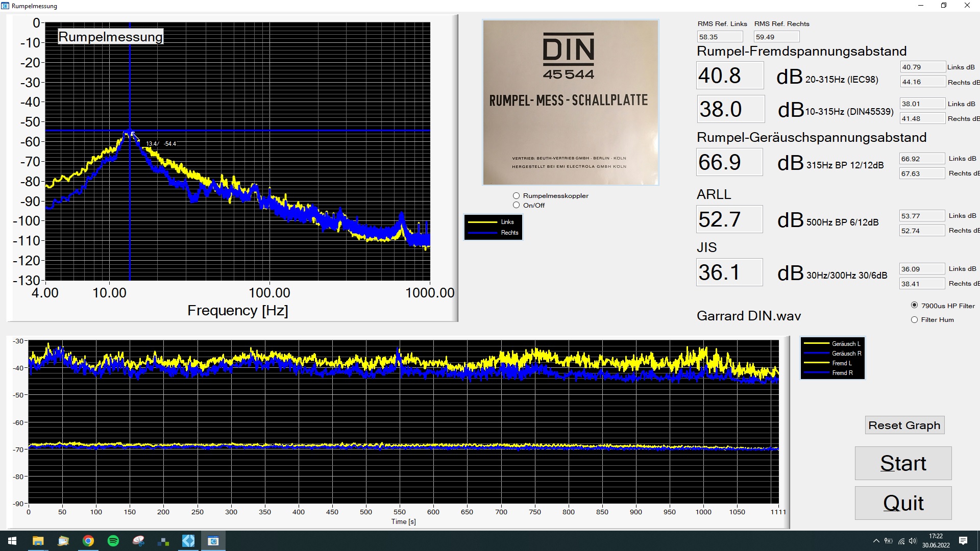This screenshot has height=551, width=980.
Task: Click the Windows Start button
Action: pyautogui.click(x=12, y=541)
